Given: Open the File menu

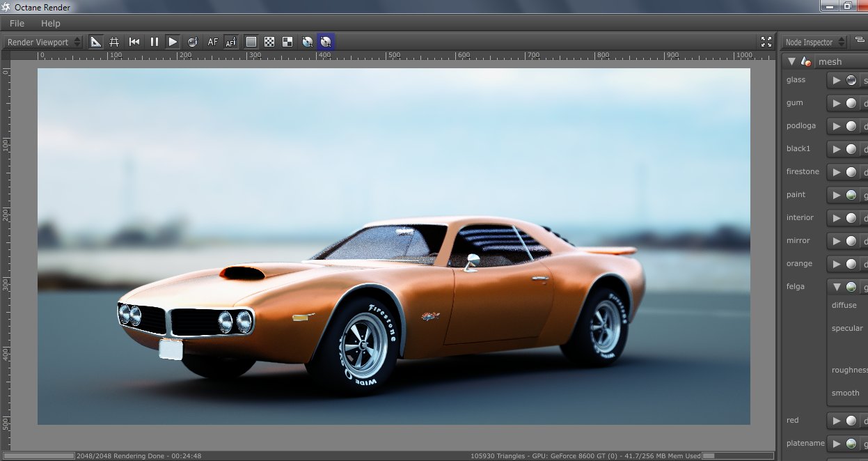Looking at the screenshot, I should click(17, 23).
